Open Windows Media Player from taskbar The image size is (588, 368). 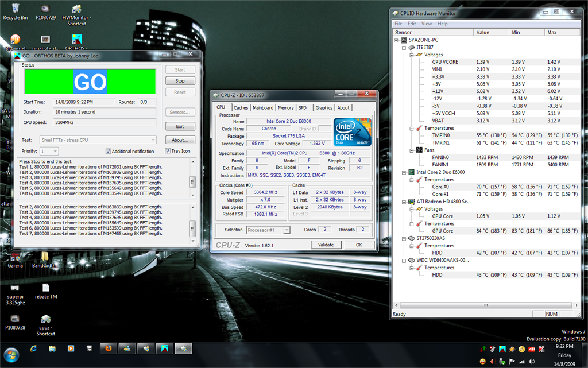71,348
